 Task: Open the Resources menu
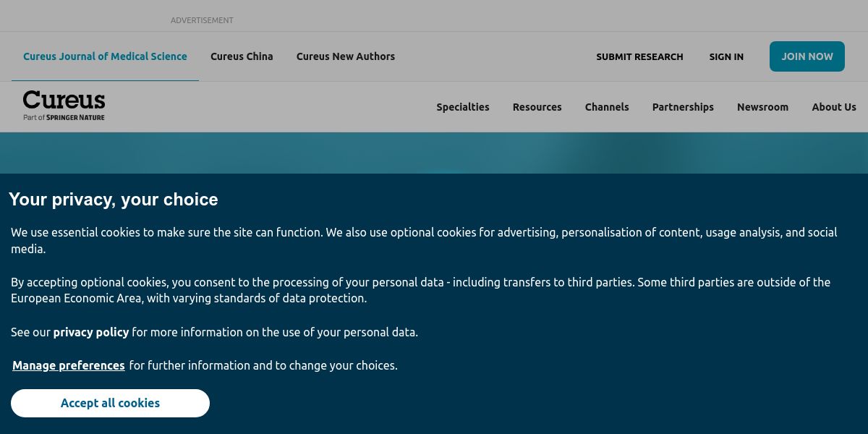click(x=537, y=107)
